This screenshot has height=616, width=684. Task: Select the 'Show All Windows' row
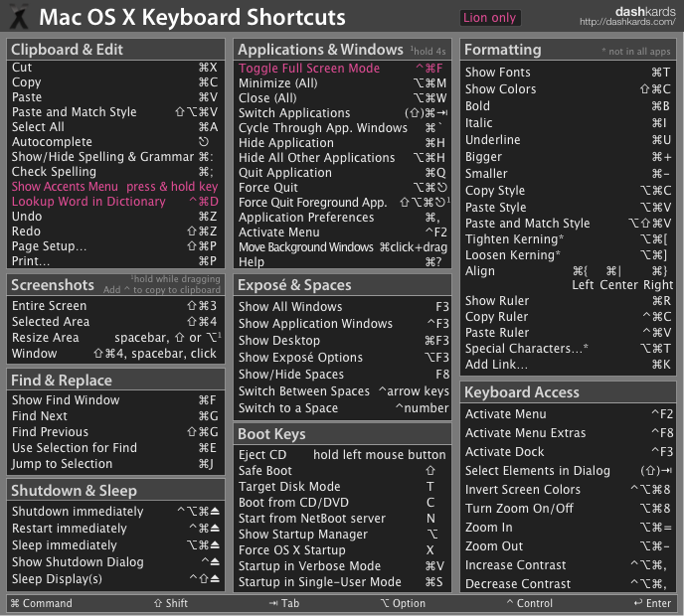pyautogui.click(x=342, y=307)
